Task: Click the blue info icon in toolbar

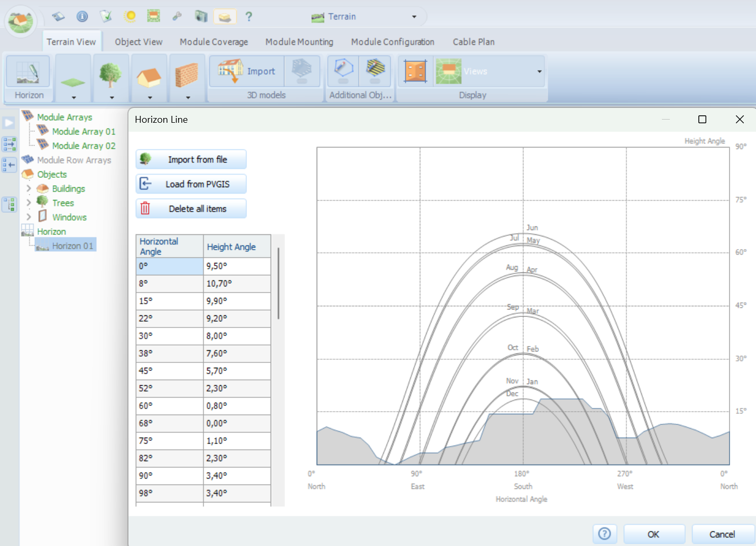Action: tap(82, 16)
